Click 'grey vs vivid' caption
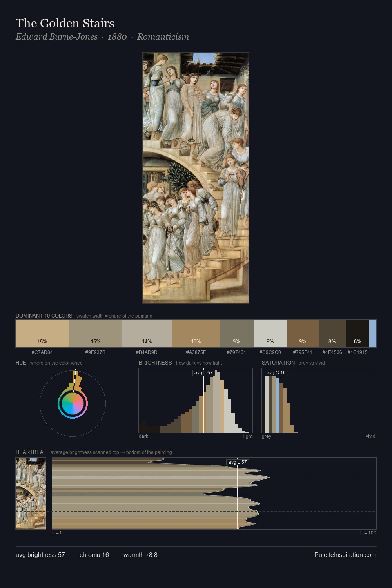 pyautogui.click(x=312, y=363)
